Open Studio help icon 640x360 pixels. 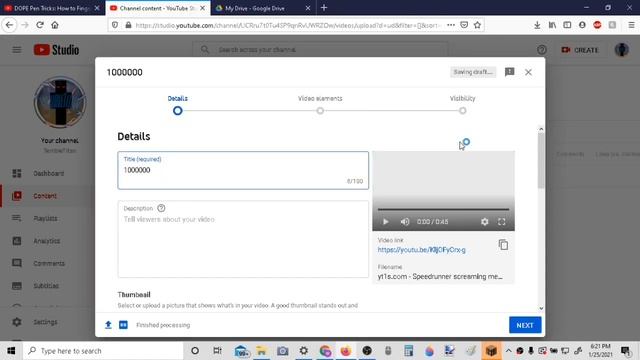point(542,50)
